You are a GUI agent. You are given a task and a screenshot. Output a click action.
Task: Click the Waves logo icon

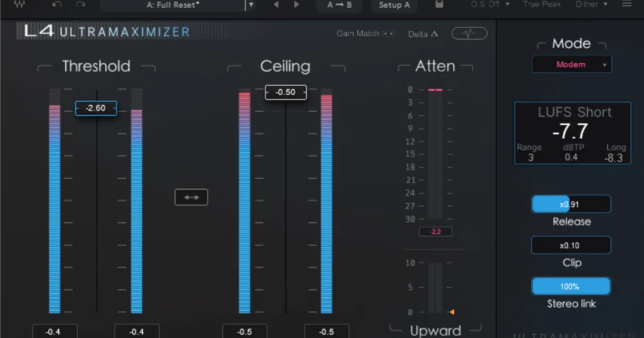[x=20, y=4]
